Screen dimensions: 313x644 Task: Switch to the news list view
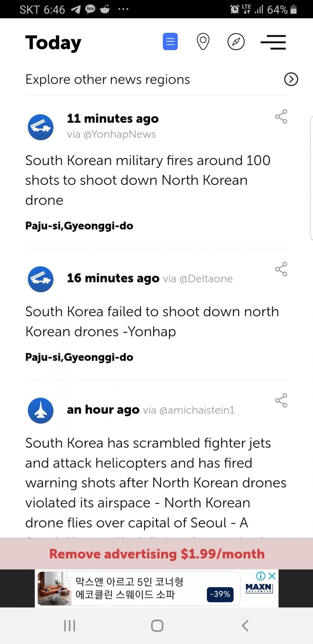click(x=170, y=42)
